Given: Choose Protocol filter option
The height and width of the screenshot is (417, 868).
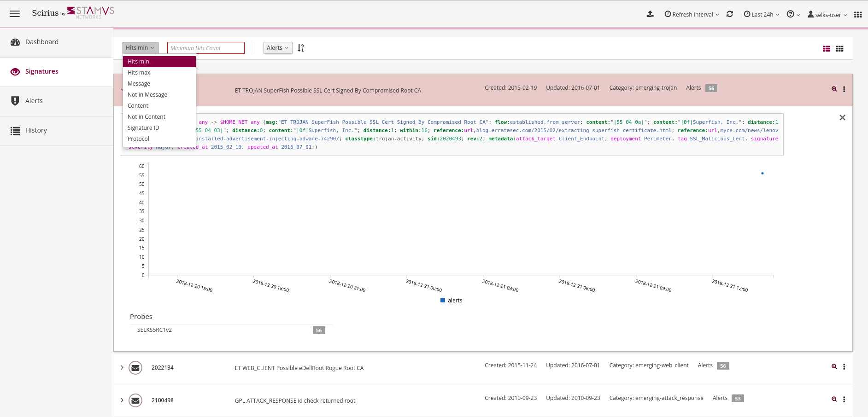Looking at the screenshot, I should (159, 139).
